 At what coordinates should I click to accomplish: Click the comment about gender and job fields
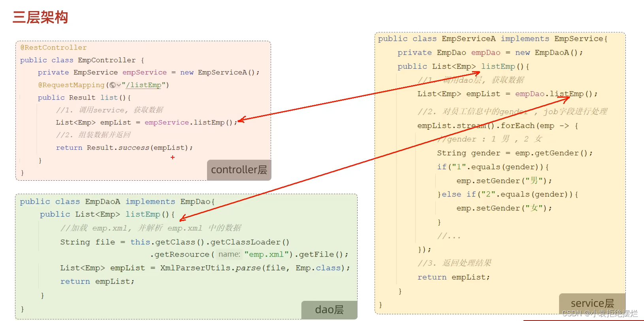tap(512, 111)
